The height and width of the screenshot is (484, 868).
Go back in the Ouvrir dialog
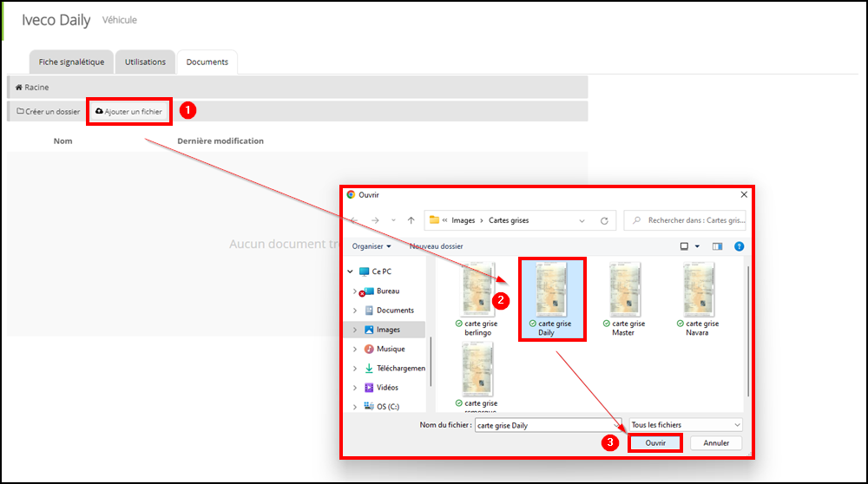(x=354, y=220)
